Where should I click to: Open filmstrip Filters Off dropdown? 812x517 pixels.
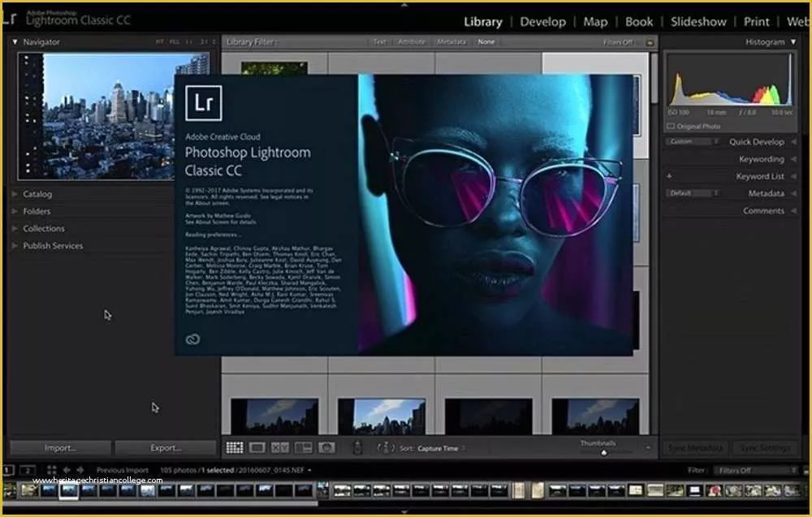tap(755, 471)
